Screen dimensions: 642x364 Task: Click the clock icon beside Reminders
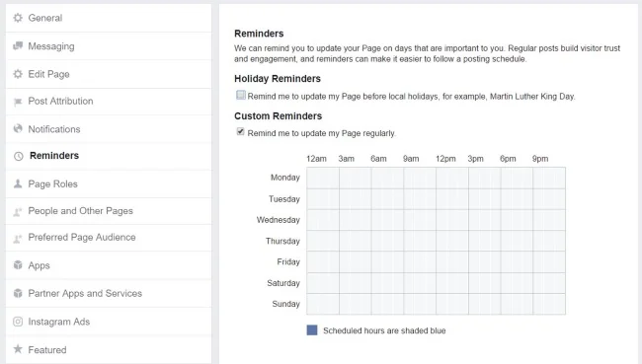click(19, 156)
